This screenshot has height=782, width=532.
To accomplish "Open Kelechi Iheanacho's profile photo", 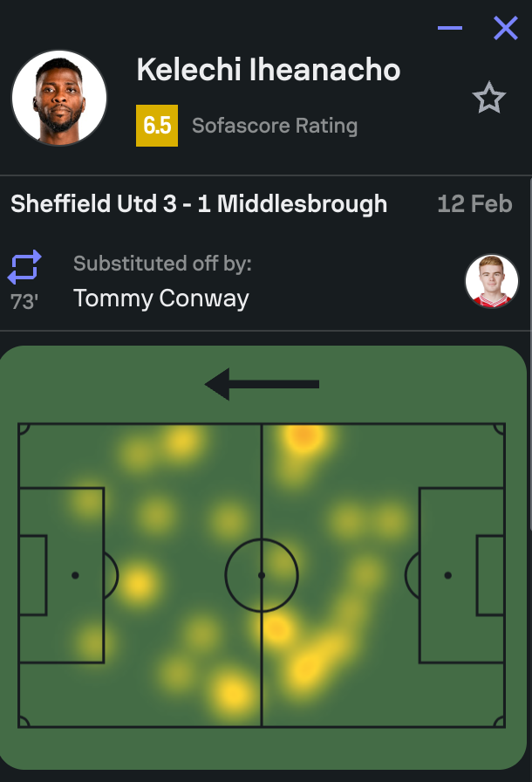I will coord(59,98).
